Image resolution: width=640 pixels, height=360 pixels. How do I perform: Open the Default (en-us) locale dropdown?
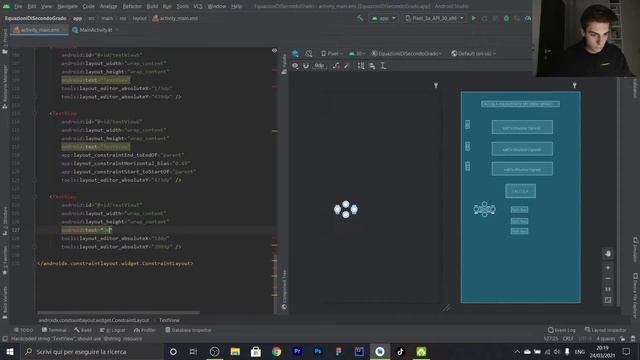(x=474, y=53)
